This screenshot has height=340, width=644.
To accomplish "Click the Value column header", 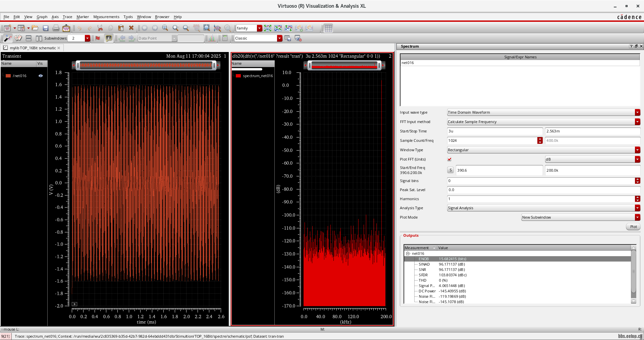I will [534, 248].
